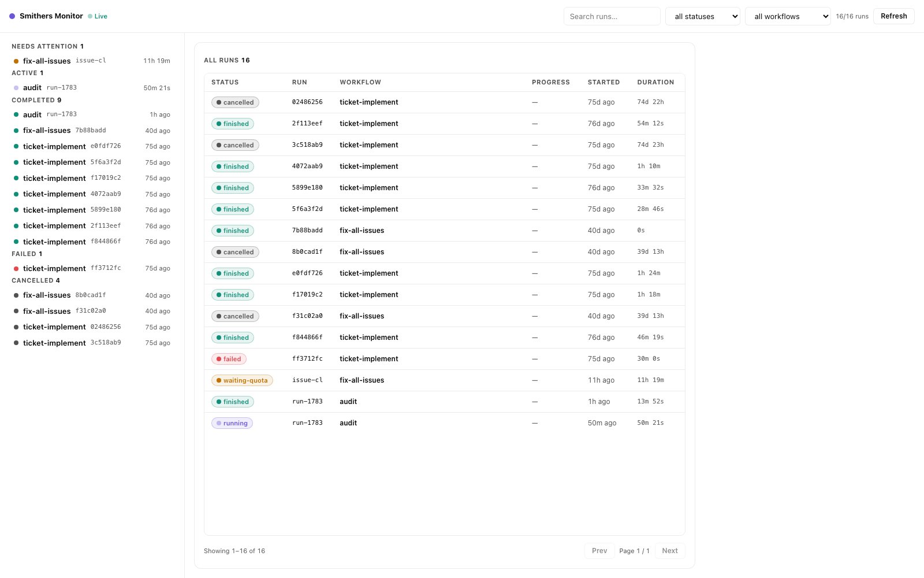Image resolution: width=924 pixels, height=578 pixels.
Task: Open sidebar cancelled run fix-all-issues f31c02a0
Action: [x=92, y=311]
